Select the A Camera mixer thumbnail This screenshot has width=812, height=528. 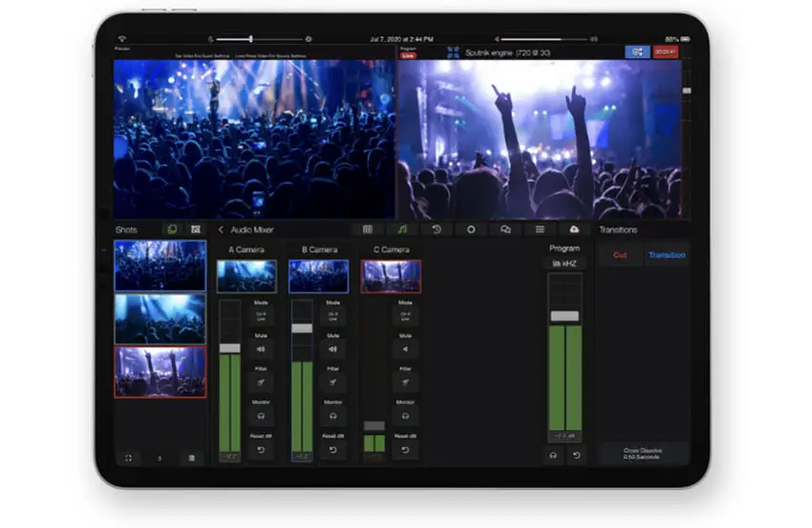tap(246, 277)
